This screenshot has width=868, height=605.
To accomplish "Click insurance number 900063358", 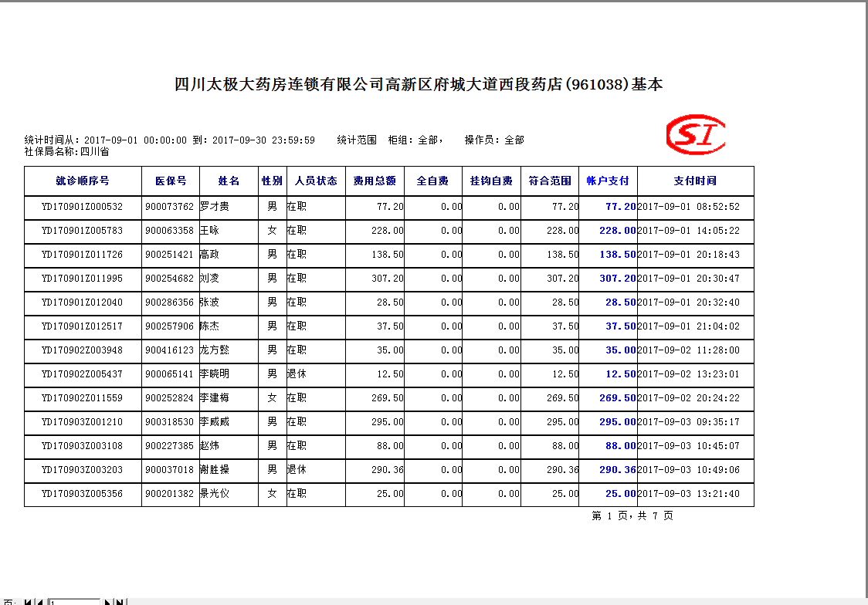I will click(x=169, y=231).
